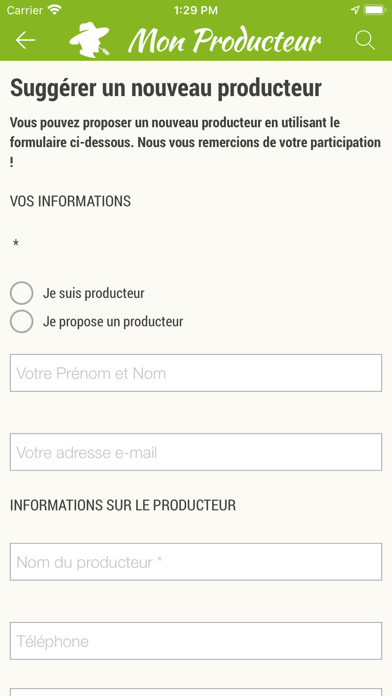The height and width of the screenshot is (696, 392).
Task: Select the "Je suis producteur" radio button
Action: pos(21,293)
